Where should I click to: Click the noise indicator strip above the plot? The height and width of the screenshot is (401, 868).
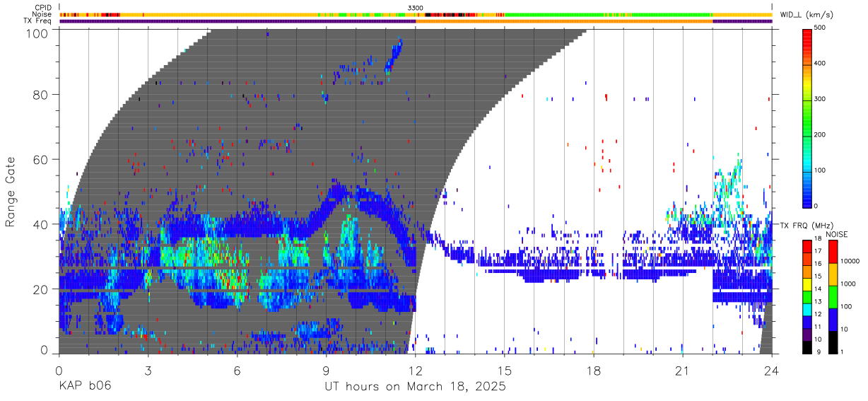coord(416,14)
